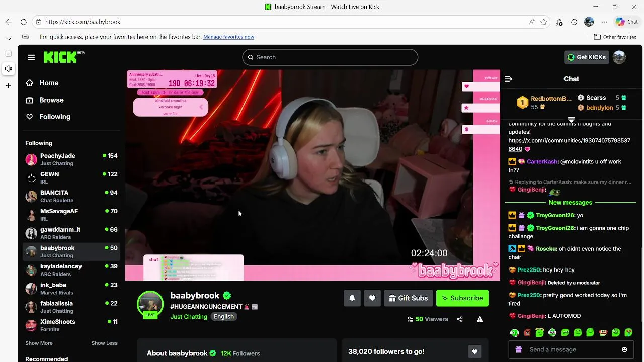
Task: Insert the angry red emote
Action: pyautogui.click(x=527, y=332)
